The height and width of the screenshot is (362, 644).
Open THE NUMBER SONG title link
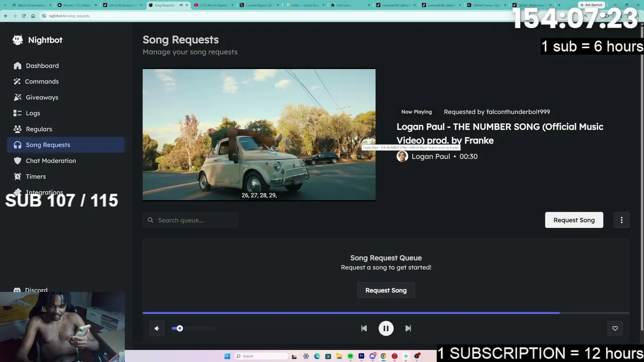click(x=500, y=133)
